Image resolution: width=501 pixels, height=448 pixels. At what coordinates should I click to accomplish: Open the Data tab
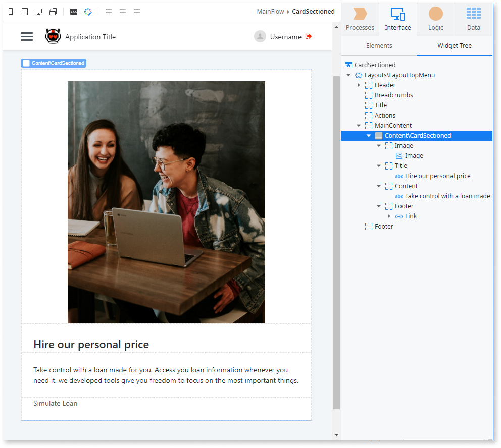coord(473,19)
